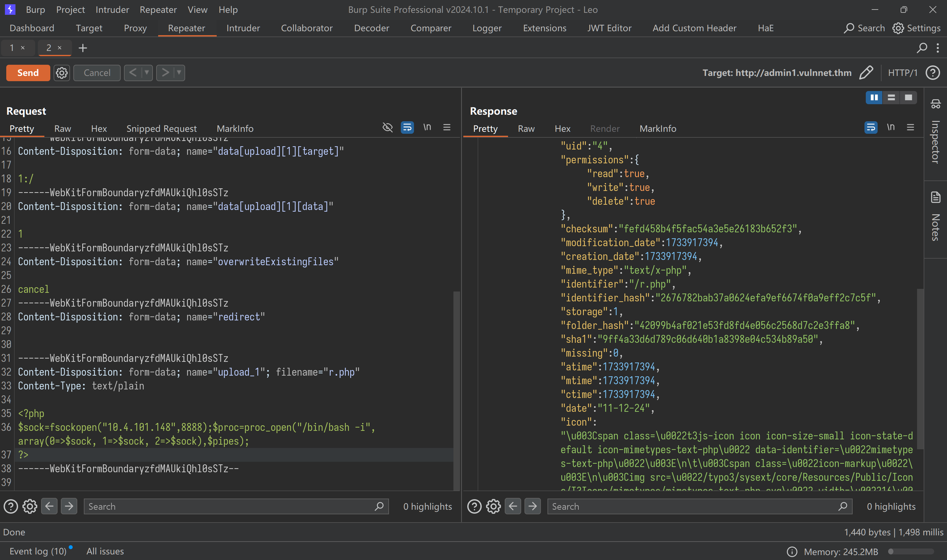Click the Send button
Viewport: 947px width, 560px height.
coord(28,73)
